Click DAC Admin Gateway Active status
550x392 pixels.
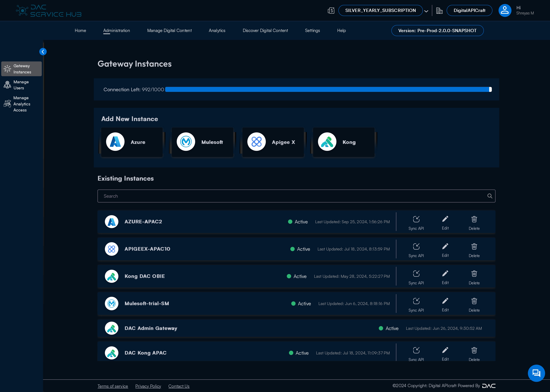389,328
